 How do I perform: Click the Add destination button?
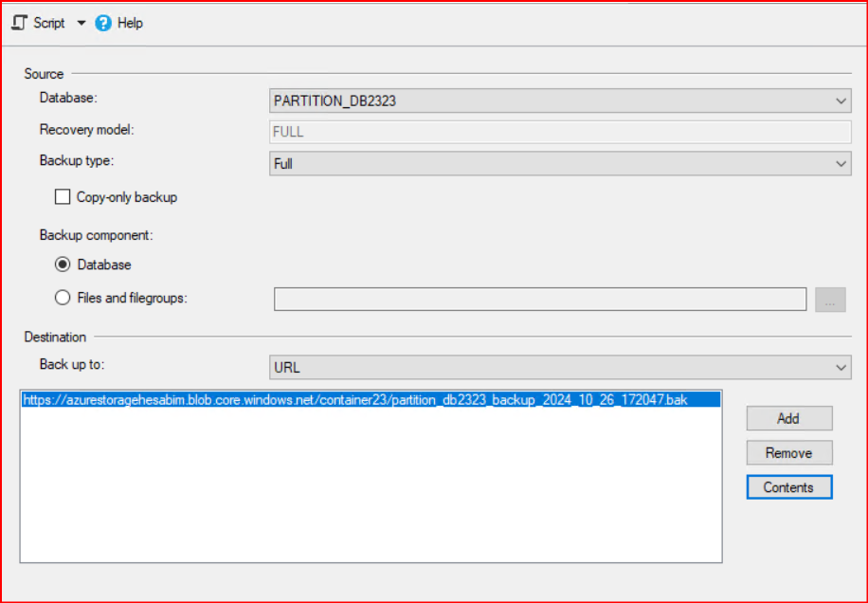(788, 418)
